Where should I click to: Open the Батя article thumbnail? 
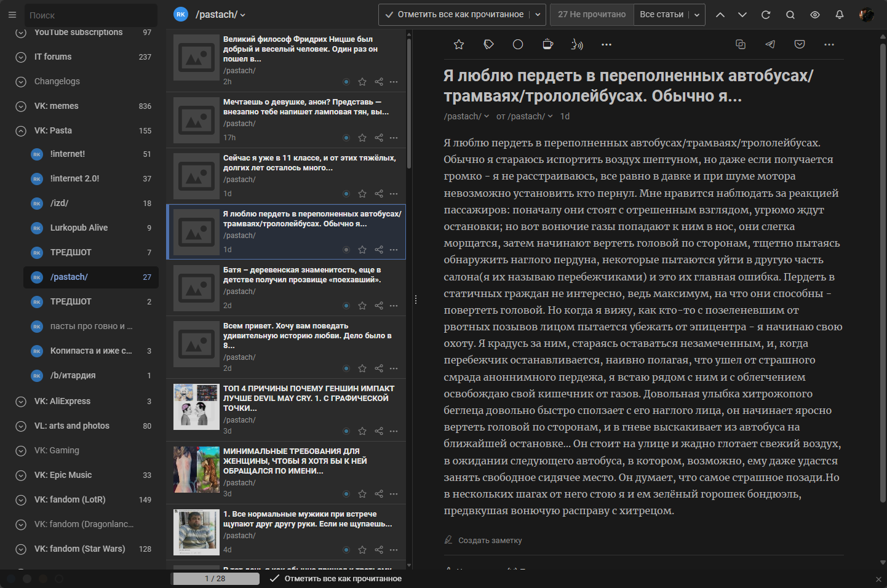coord(196,288)
